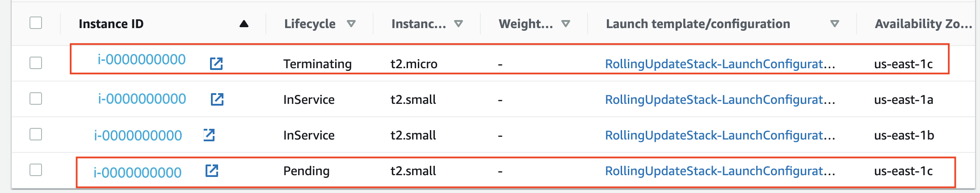This screenshot has width=980, height=193.
Task: Open external link icon for us-east-1a instance
Action: pos(217,99)
